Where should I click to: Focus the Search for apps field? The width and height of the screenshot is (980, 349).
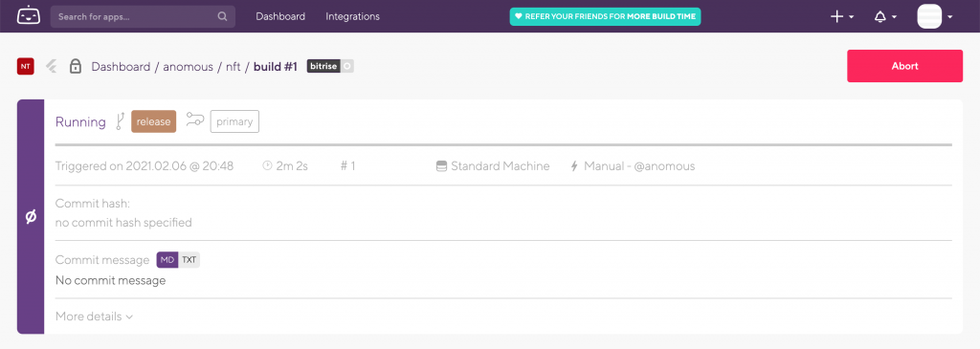tap(143, 17)
